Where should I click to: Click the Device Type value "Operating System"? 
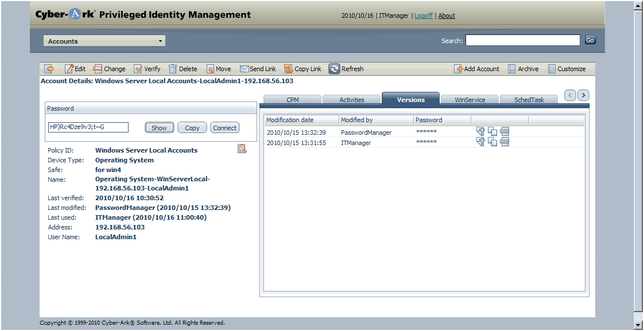[x=125, y=160]
